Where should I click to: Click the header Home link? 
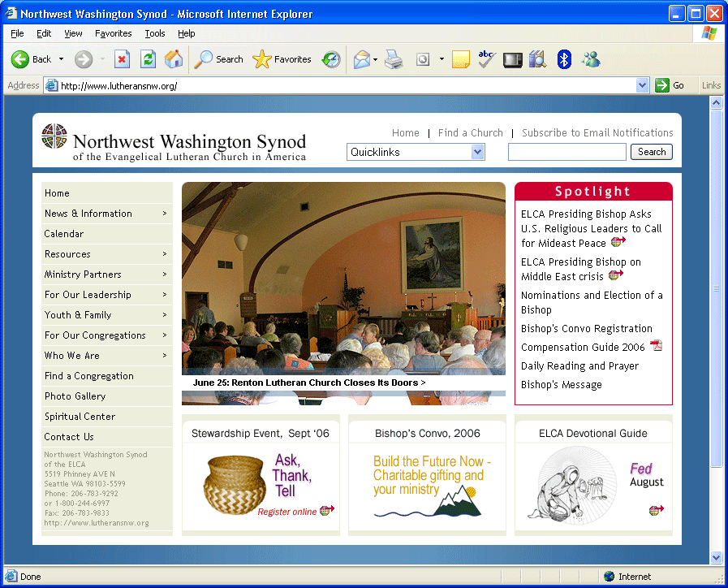pos(405,133)
